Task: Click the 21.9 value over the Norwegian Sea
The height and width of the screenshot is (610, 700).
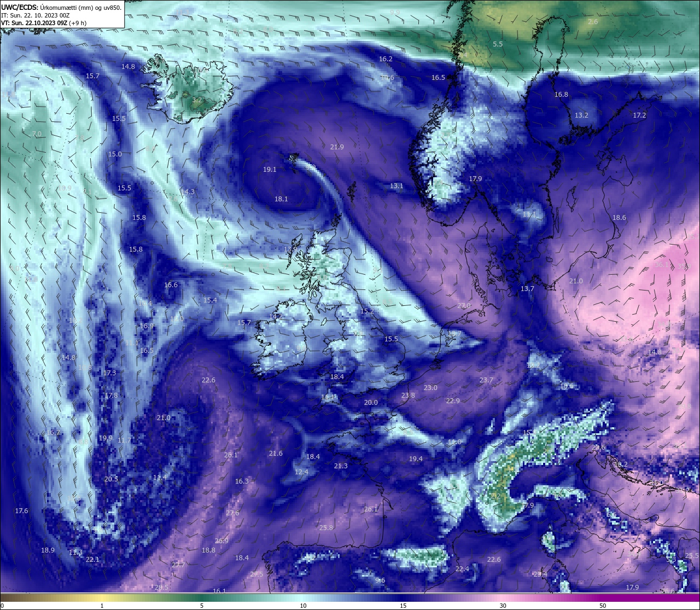Action: point(337,147)
